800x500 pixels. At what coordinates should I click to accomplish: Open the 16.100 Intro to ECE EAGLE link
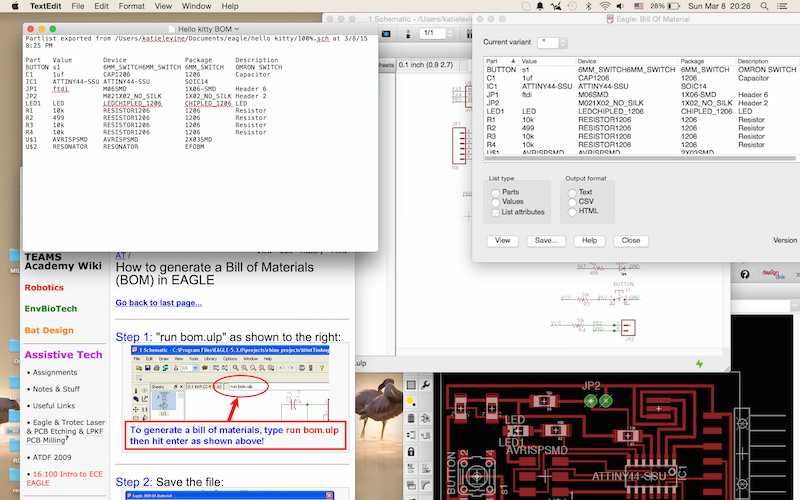65,478
